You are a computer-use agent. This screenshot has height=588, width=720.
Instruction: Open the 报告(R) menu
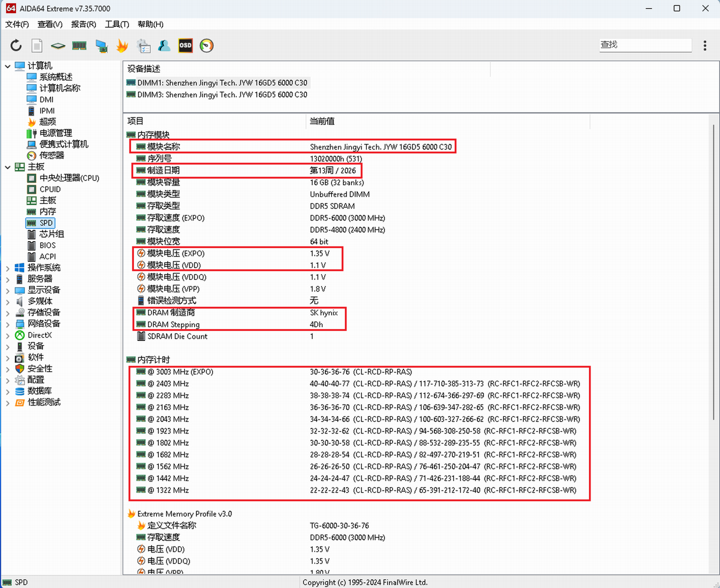[x=83, y=24]
